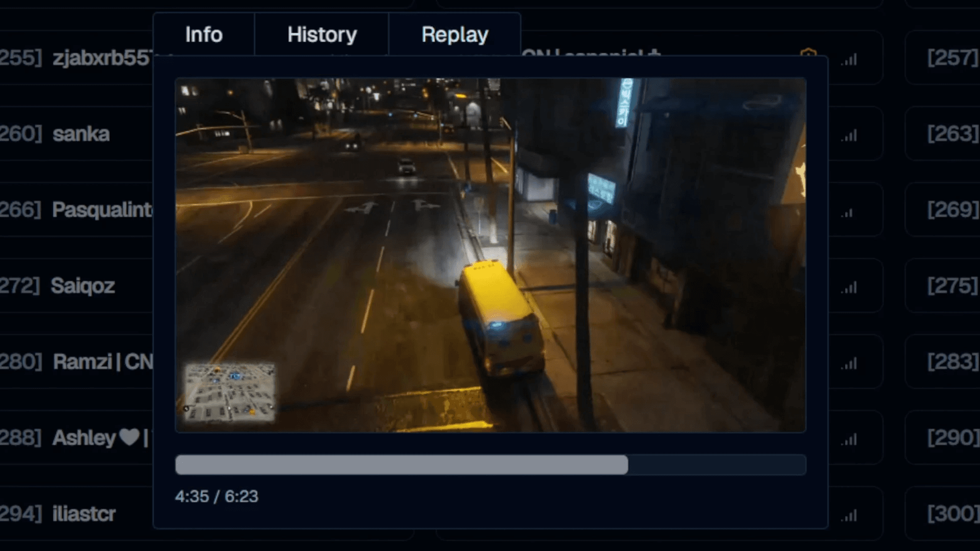Select player Saiqoz in the list
The width and height of the screenshot is (980, 551).
[83, 286]
